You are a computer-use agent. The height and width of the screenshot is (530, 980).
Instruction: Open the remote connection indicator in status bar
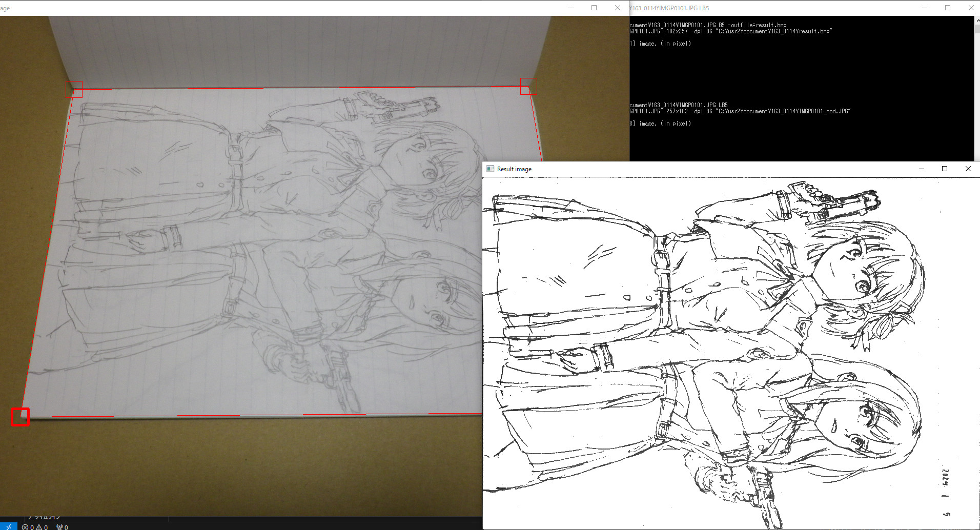(9, 526)
